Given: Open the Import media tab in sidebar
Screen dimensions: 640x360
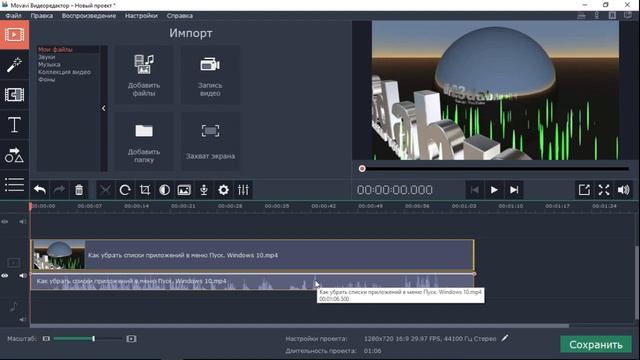Looking at the screenshot, I should 14,35.
